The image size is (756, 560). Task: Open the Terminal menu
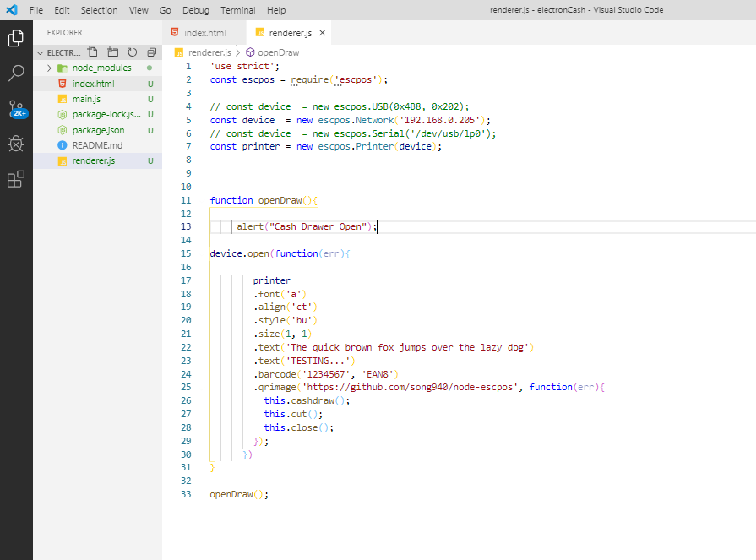pos(237,10)
